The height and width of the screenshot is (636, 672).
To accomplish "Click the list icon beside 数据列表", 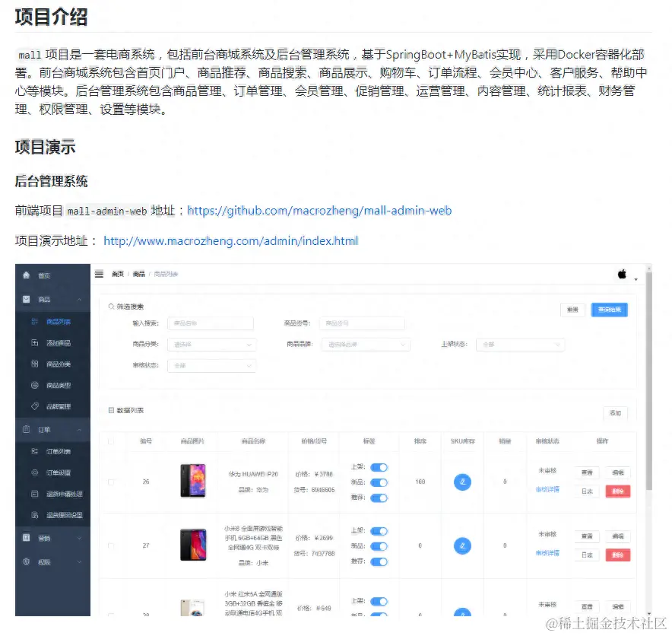I will coord(111,410).
